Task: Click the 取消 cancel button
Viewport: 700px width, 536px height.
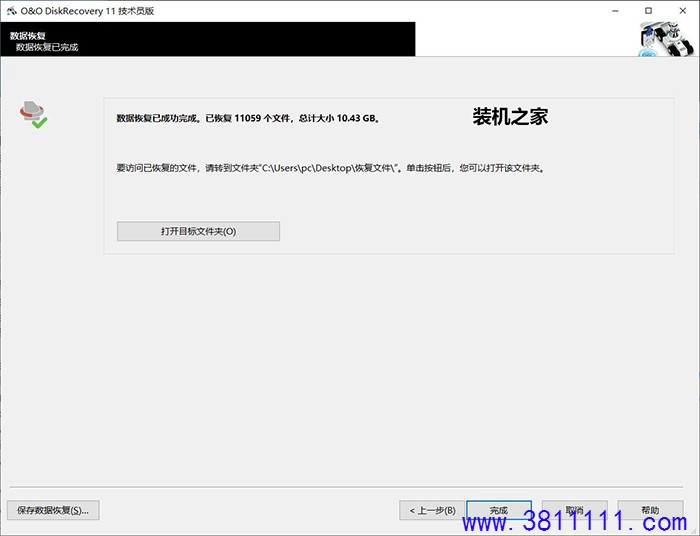Action: point(575,510)
